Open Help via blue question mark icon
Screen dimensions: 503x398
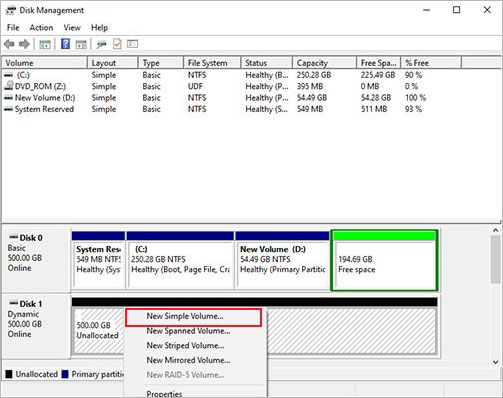click(x=66, y=44)
